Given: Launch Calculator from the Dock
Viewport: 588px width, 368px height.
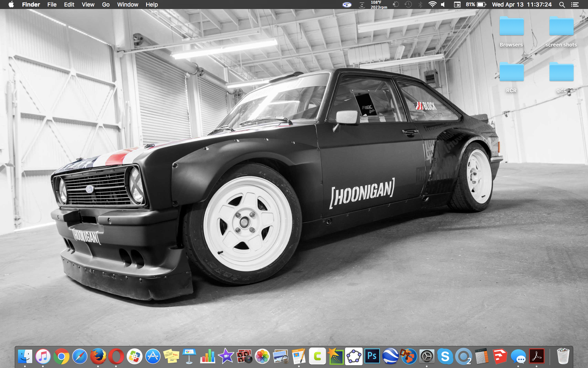Looking at the screenshot, I should click(x=481, y=356).
